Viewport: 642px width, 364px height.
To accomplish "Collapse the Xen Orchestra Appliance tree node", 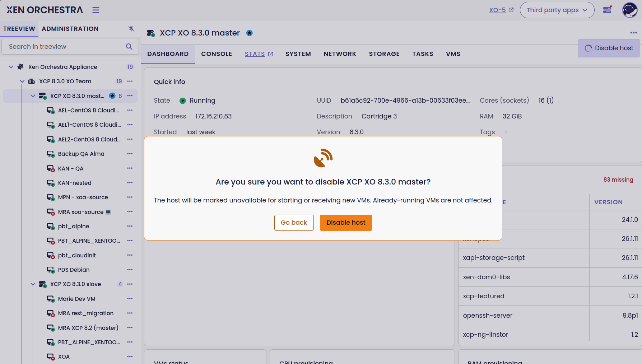I will (11, 67).
